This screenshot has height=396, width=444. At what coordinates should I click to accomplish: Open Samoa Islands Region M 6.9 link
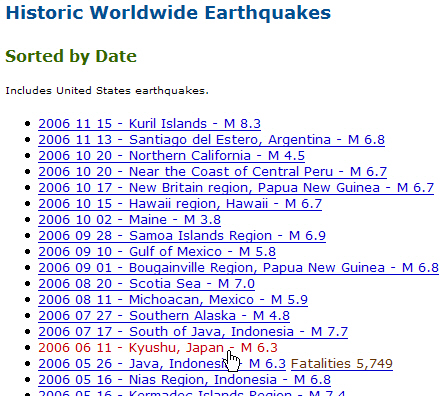pos(182,236)
